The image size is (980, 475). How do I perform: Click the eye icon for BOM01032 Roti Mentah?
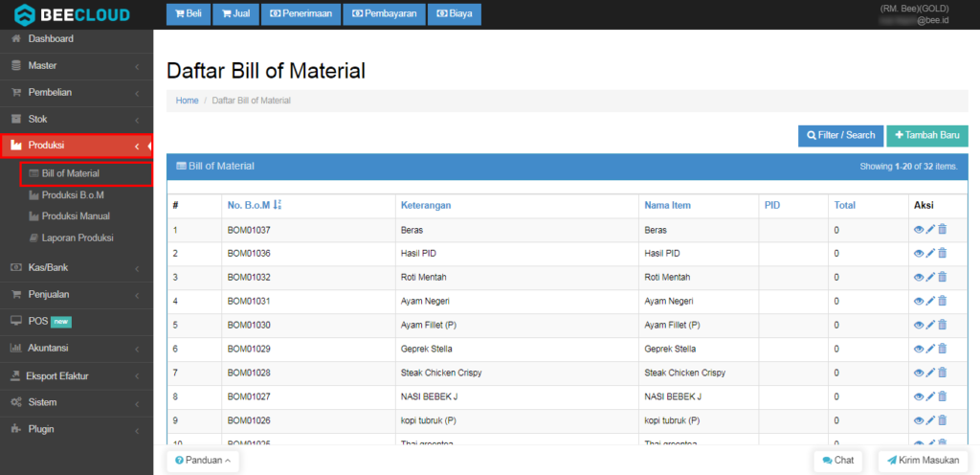click(919, 277)
